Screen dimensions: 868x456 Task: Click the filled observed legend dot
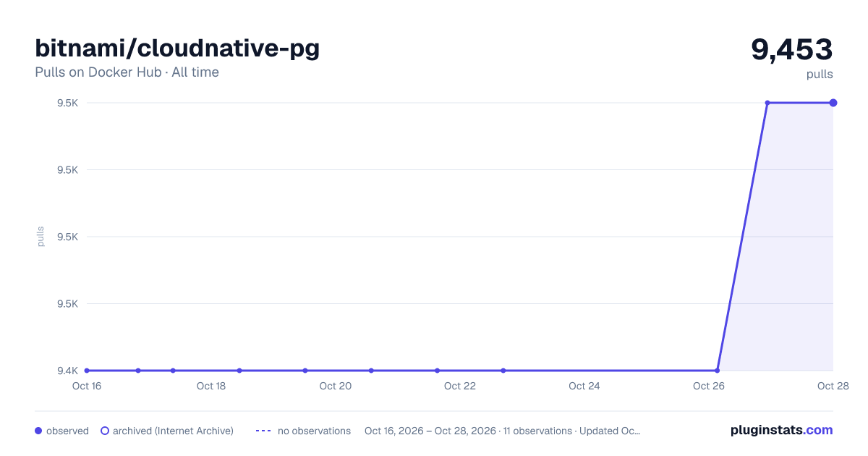pyautogui.click(x=38, y=431)
